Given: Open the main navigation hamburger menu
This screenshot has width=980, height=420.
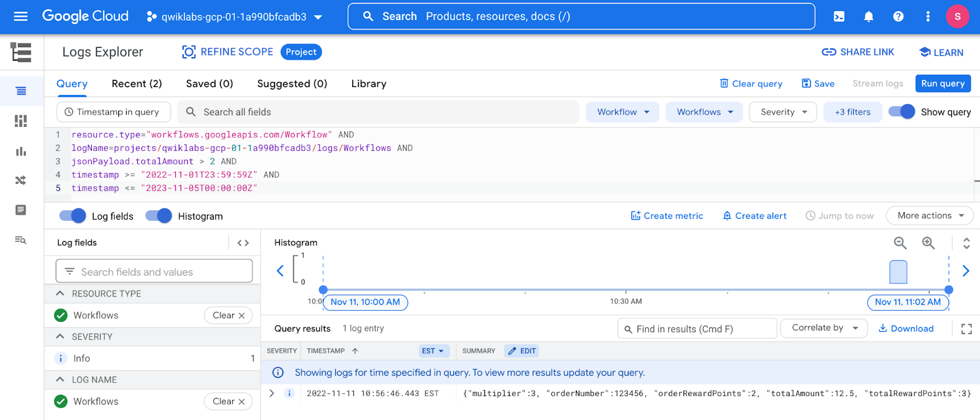Looking at the screenshot, I should (x=21, y=17).
